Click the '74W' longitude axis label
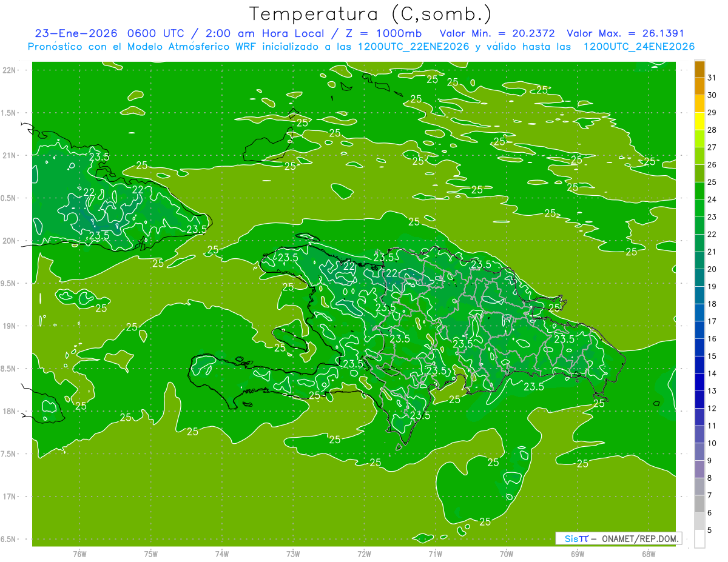 (x=222, y=554)
